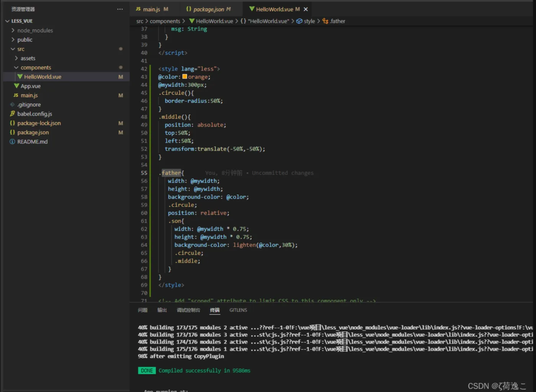Click the DONE badge in terminal
Image resolution: width=536 pixels, height=392 pixels.
coord(147,371)
